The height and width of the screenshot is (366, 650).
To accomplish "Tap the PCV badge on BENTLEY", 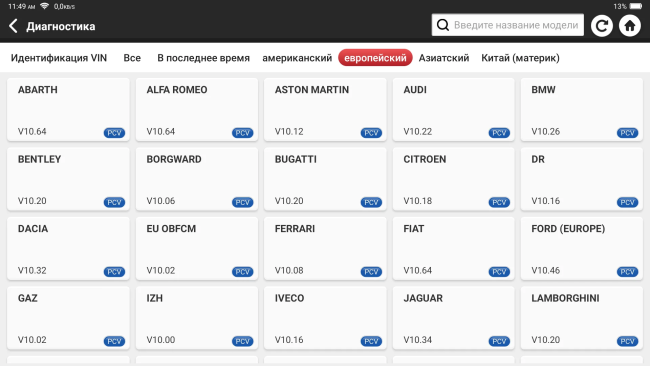I will pos(114,202).
